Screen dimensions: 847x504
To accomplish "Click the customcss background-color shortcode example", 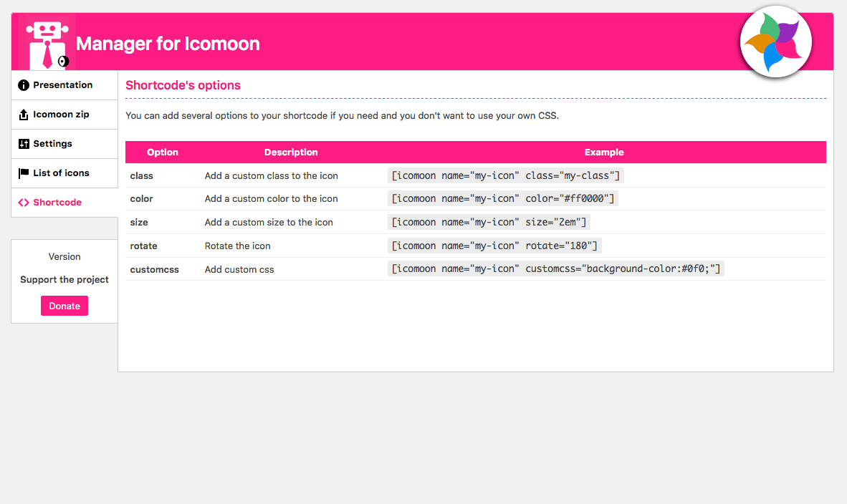I will 556,268.
